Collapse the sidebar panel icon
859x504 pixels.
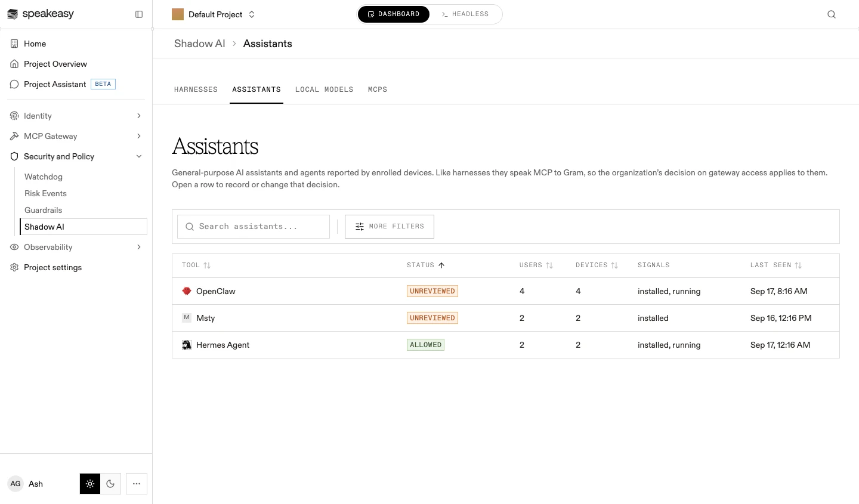139,14
